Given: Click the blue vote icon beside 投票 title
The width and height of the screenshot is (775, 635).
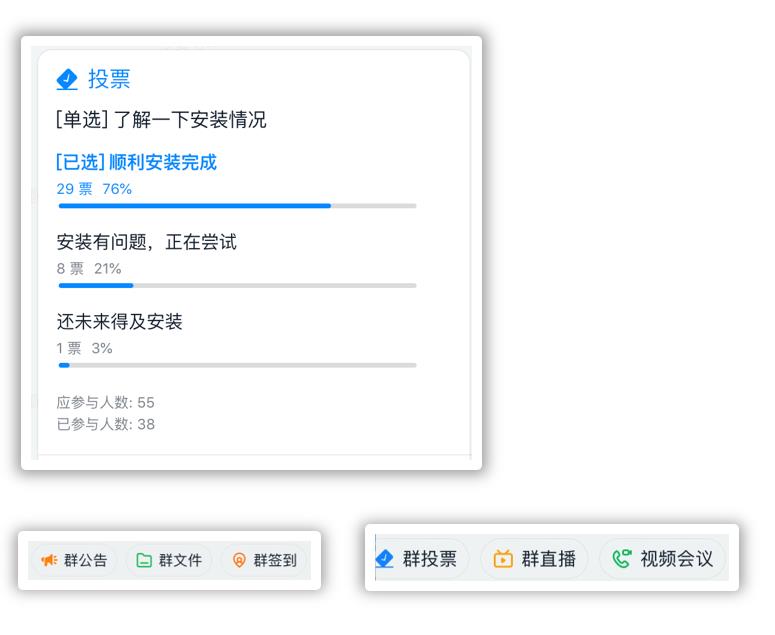Looking at the screenshot, I should 67,79.
